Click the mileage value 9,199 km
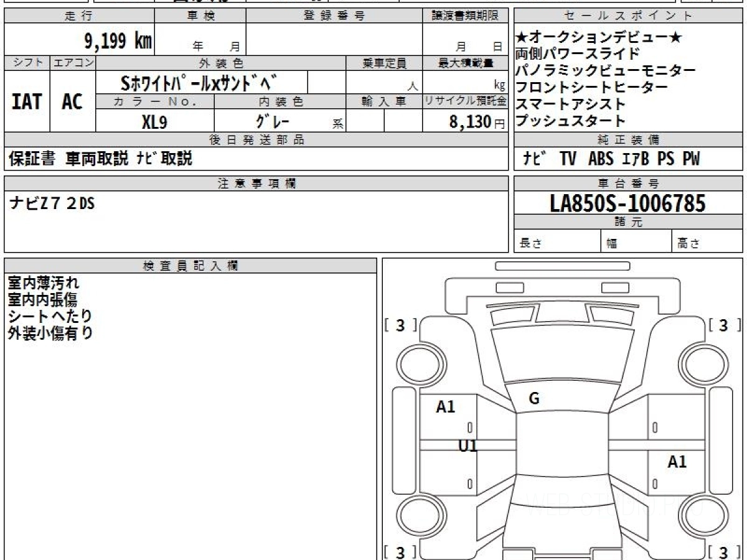Viewport: 747px width, 560px height. pos(118,42)
